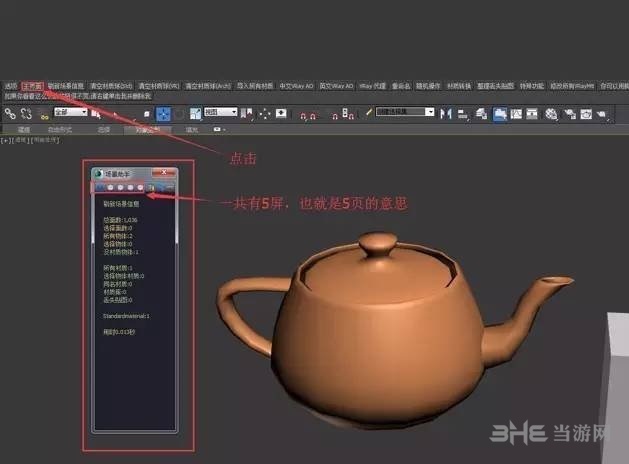Click the VRay 代理 button

372,86
